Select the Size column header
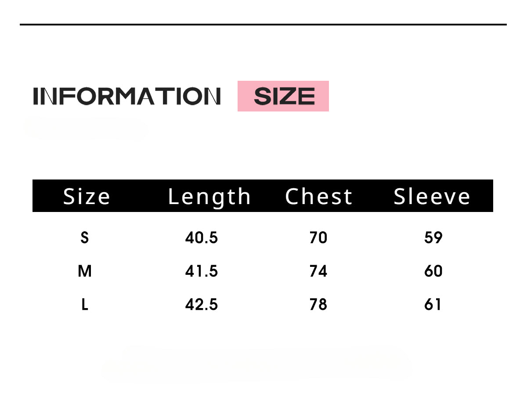The width and height of the screenshot is (527, 420). 87,197
